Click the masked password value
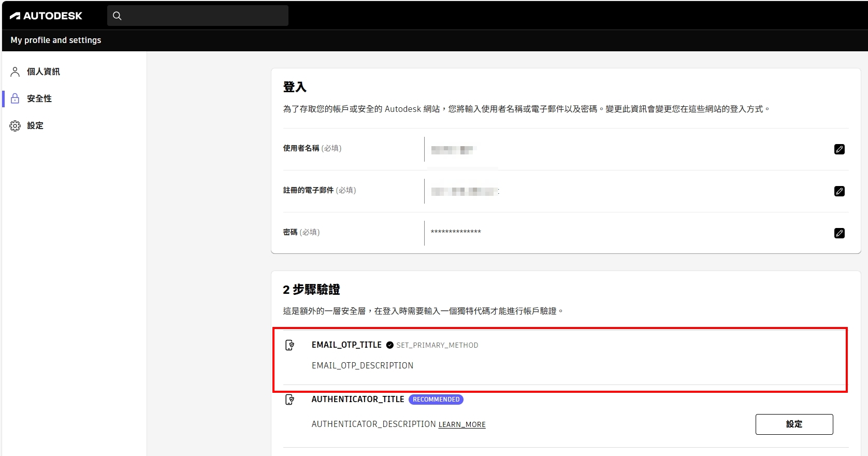This screenshot has height=456, width=868. (456, 232)
